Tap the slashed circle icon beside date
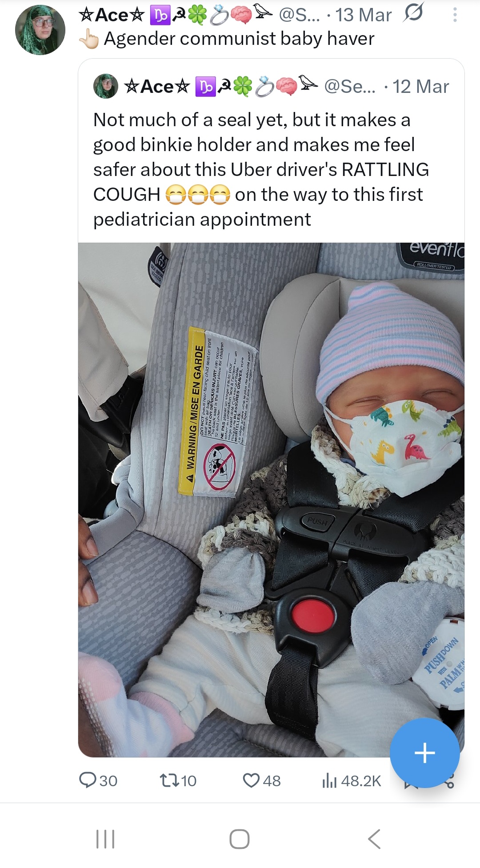Image resolution: width=480 pixels, height=868 pixels. [x=413, y=13]
